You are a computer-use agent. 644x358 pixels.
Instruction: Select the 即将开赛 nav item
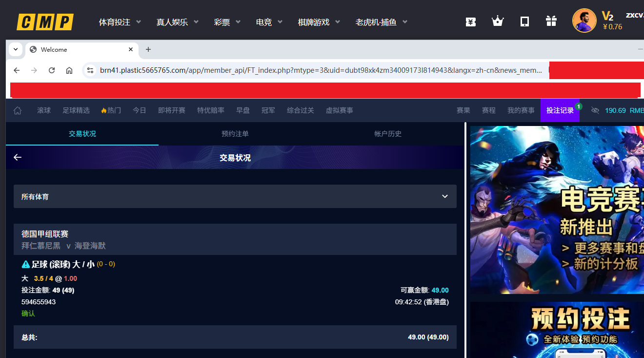[172, 110]
